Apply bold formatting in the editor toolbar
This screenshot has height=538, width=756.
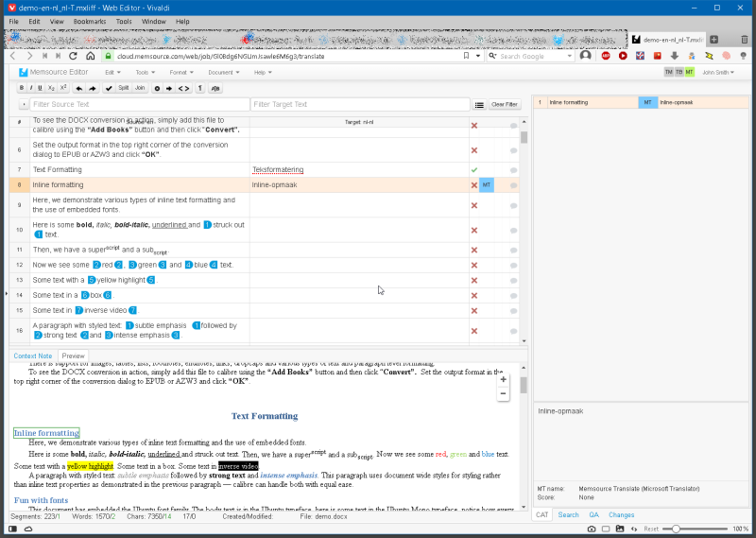[x=21, y=88]
